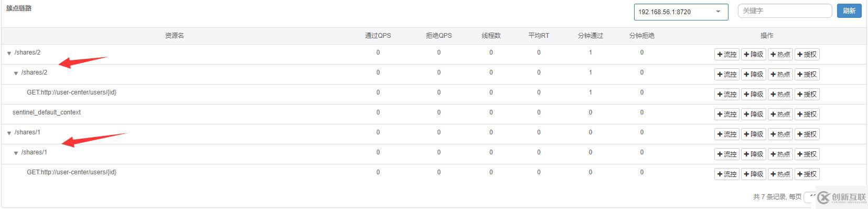This screenshot has height=209, width=868.
Task: Collapse the nested /shares/1 child node
Action: click(x=16, y=153)
